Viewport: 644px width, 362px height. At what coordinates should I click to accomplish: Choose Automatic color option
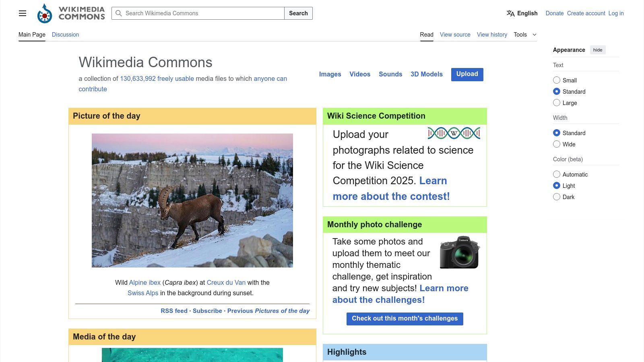pos(557,174)
